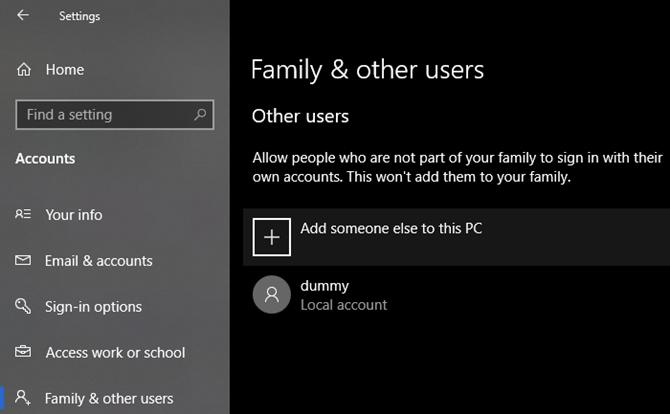Click the Sign-in options key icon
This screenshot has height=414, width=670.
pos(23,306)
